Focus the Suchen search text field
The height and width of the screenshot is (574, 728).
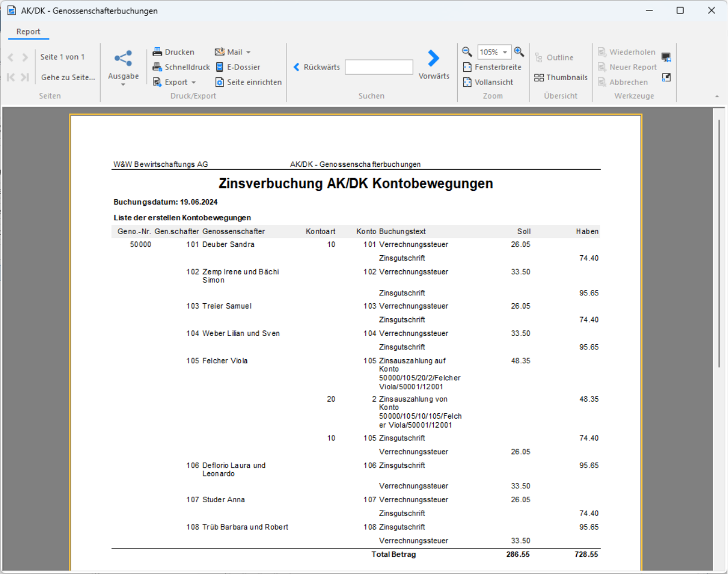click(x=379, y=67)
